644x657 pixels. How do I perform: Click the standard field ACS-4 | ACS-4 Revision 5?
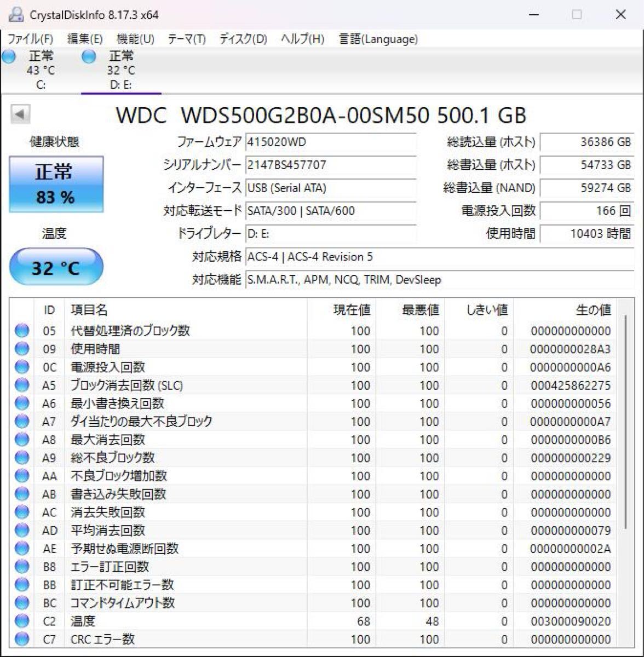click(440, 257)
